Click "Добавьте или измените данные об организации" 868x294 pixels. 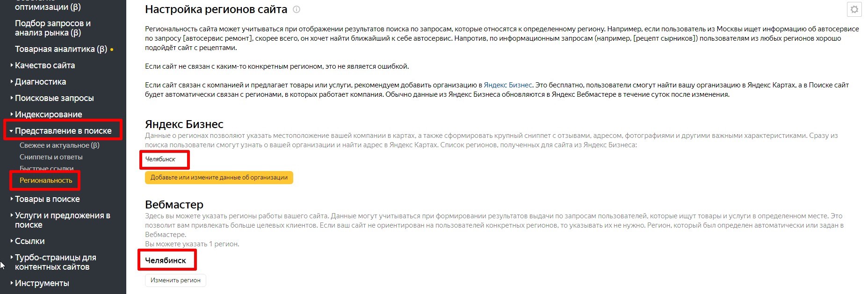click(218, 178)
